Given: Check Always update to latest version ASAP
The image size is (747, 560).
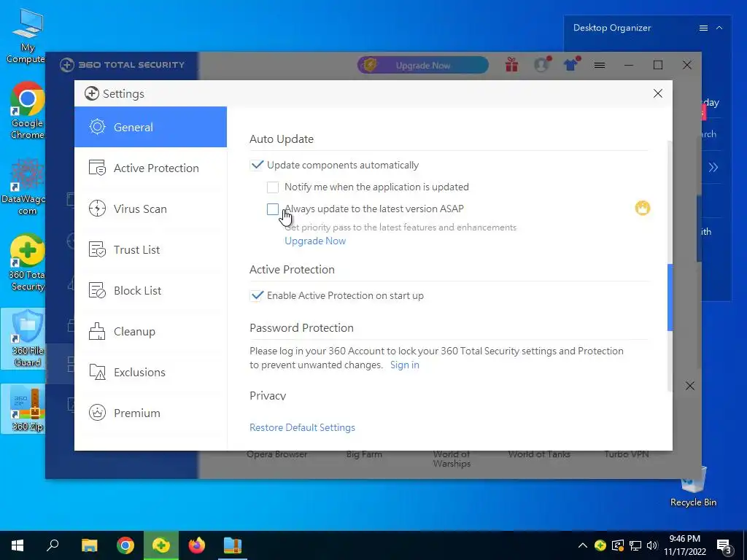Looking at the screenshot, I should click(273, 209).
